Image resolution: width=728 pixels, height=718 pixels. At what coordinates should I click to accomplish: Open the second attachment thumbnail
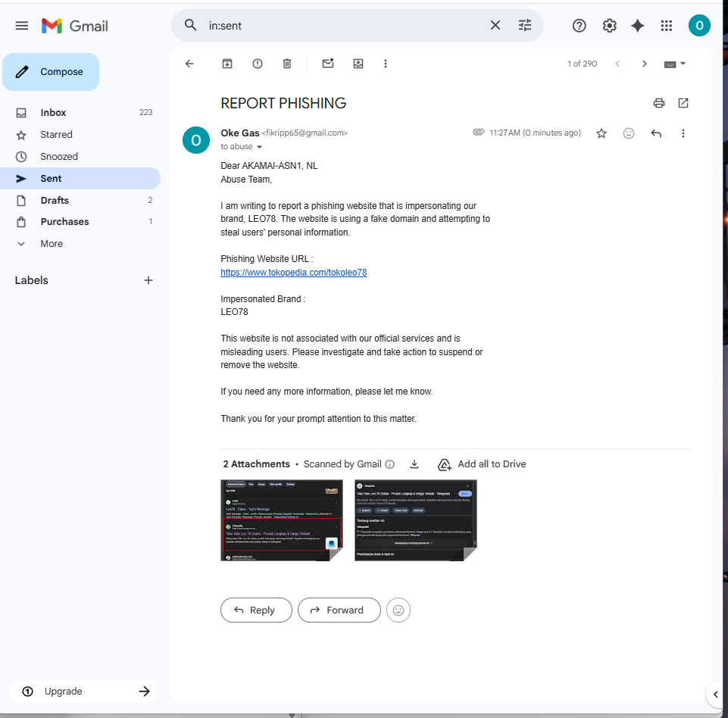tap(416, 520)
